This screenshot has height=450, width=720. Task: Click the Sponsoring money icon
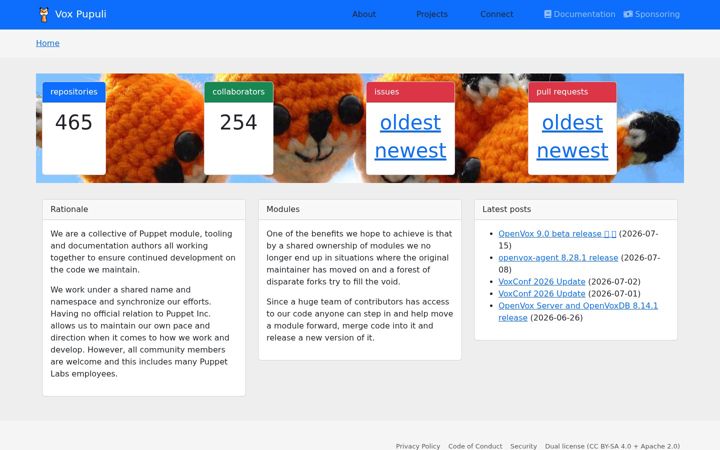628,14
